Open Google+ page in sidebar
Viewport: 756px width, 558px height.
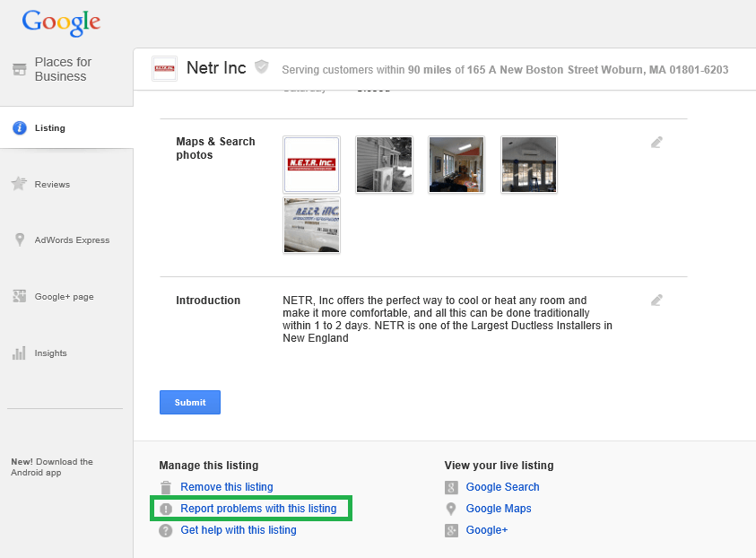click(x=64, y=297)
